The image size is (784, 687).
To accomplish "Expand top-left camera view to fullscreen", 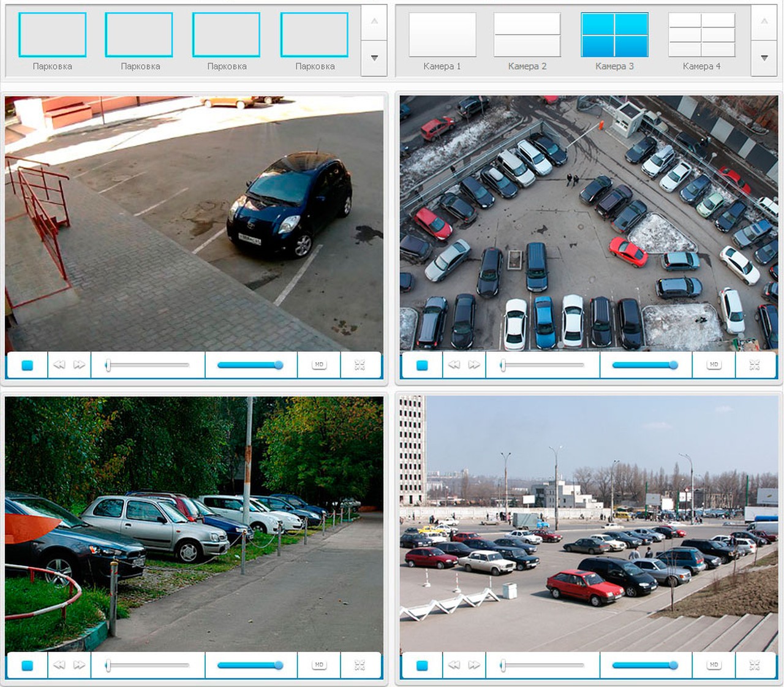I will pos(360,365).
